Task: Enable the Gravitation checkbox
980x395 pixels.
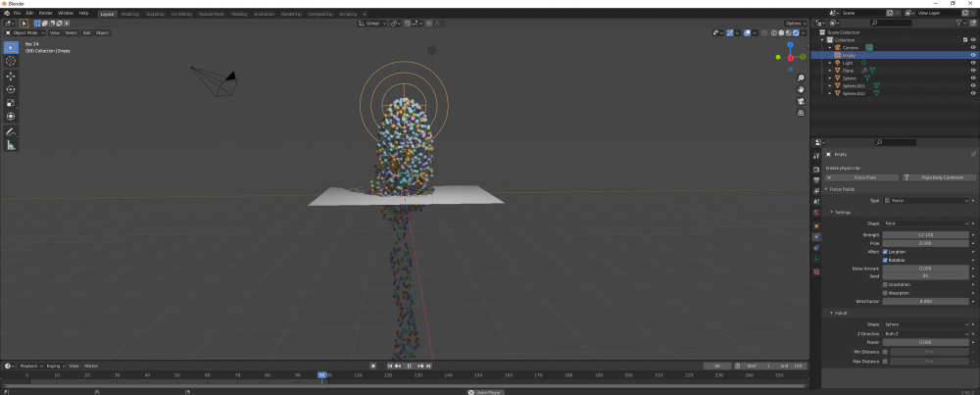Action: [x=885, y=284]
